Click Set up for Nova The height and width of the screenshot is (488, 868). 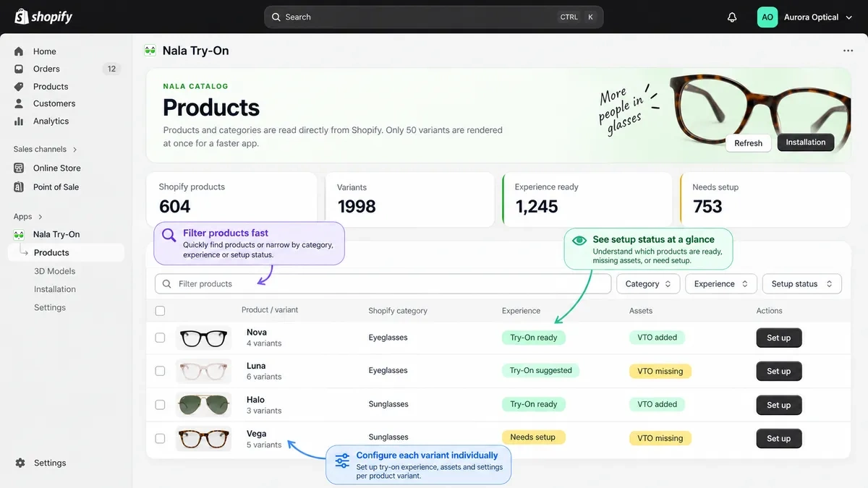point(779,338)
